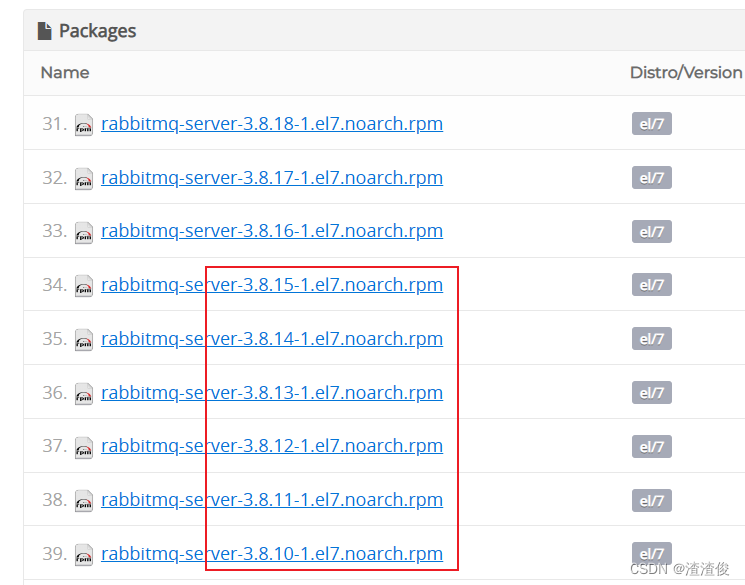Open rabbitmq-server-3.8.11-1.el7.noarch.rpm package link
Image resolution: width=745 pixels, height=585 pixels.
(x=272, y=500)
